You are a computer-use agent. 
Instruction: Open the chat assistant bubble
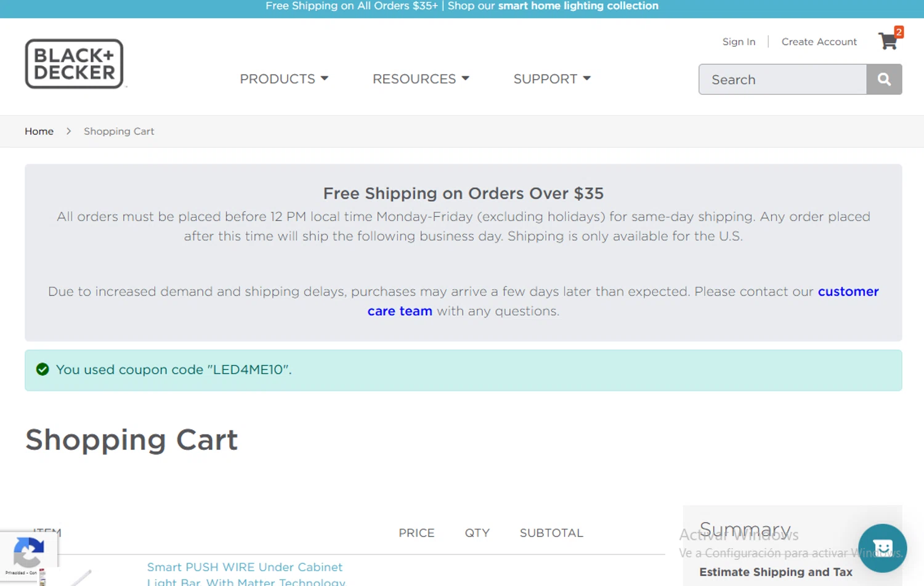point(883,548)
